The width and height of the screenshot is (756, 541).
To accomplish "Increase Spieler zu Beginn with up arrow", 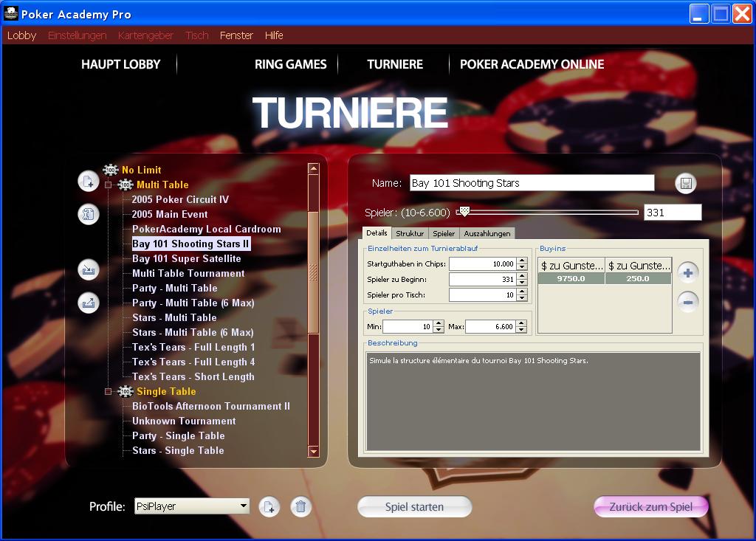I will pos(522,276).
